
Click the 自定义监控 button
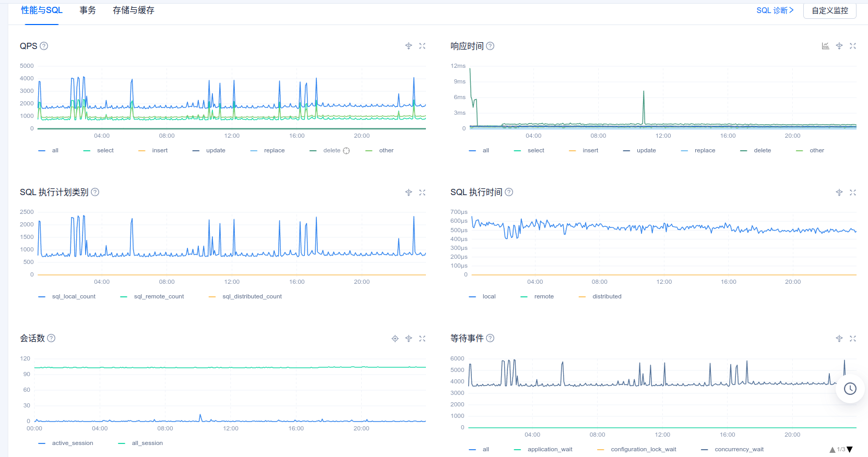click(x=830, y=10)
